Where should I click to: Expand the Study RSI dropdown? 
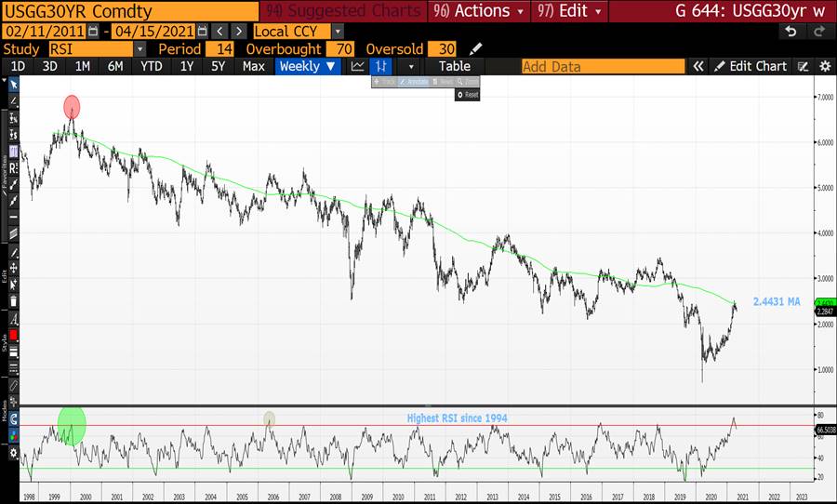point(139,48)
